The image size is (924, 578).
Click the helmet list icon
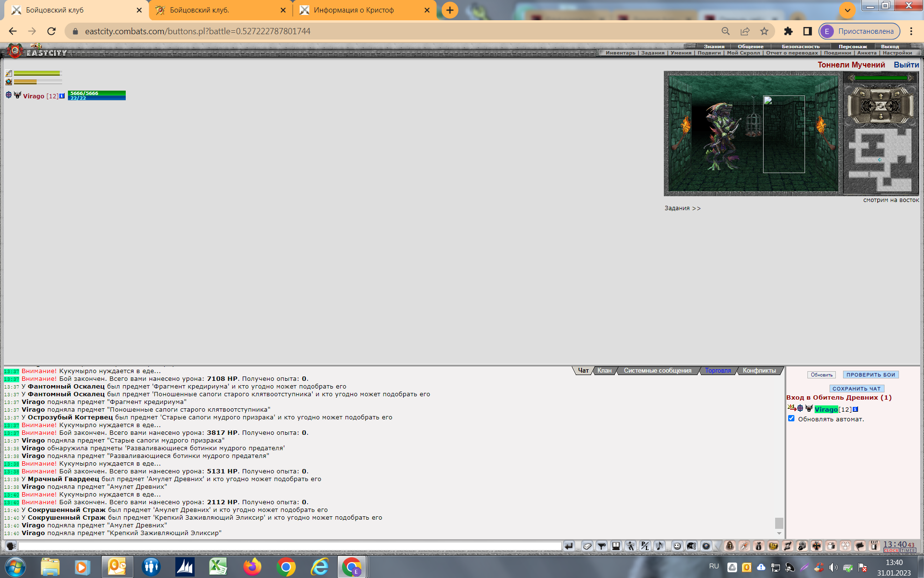click(x=691, y=546)
